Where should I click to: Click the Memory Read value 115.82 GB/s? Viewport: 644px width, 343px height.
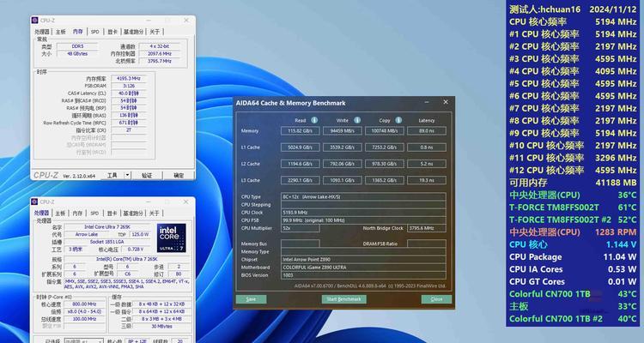[301, 131]
